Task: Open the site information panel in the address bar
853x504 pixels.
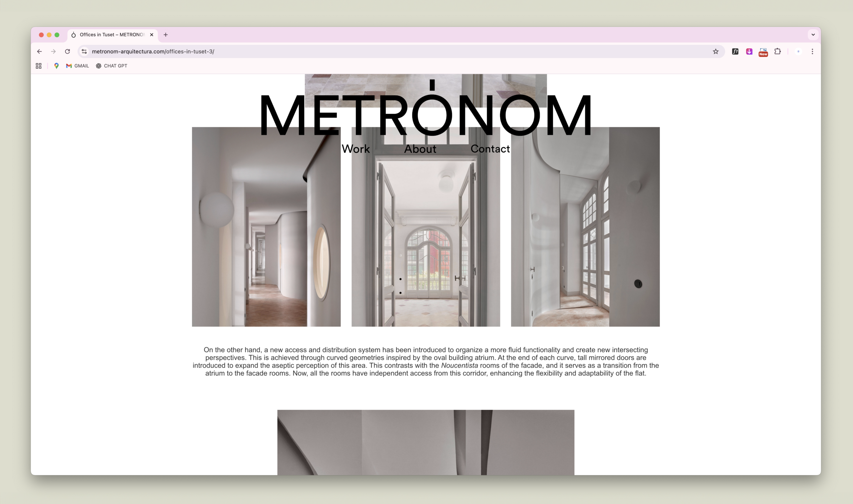Action: point(84,51)
